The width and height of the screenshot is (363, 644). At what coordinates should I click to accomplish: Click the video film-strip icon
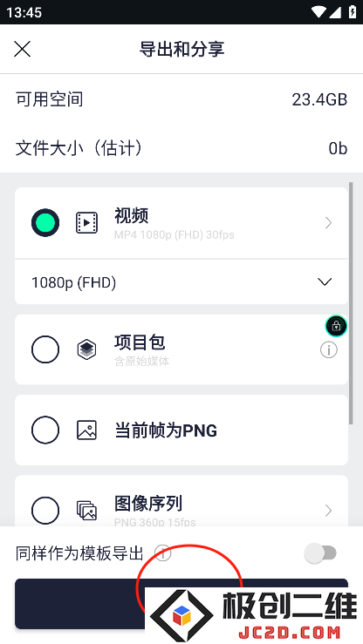coord(86,222)
